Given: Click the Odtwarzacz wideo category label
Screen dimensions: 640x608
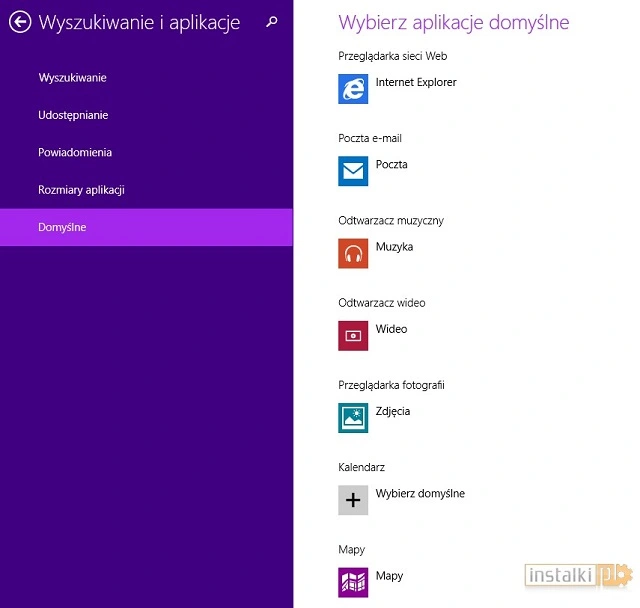Looking at the screenshot, I should (x=382, y=303).
